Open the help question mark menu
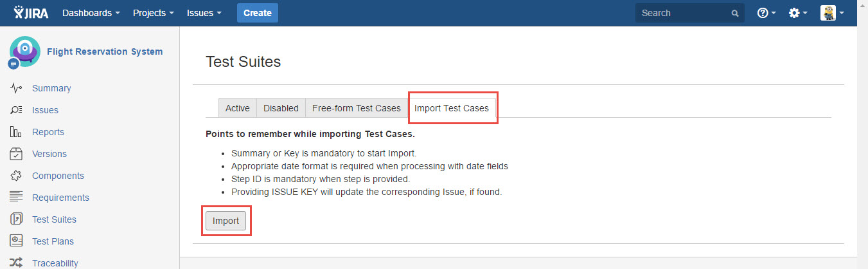Screen dimensions: 868x269 (766, 13)
